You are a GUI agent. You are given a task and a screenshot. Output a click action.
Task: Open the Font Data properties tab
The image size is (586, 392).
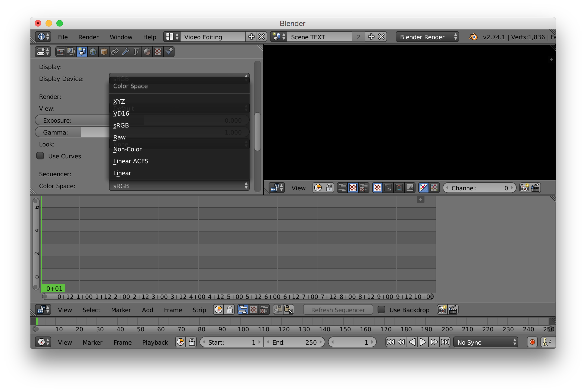tap(136, 52)
